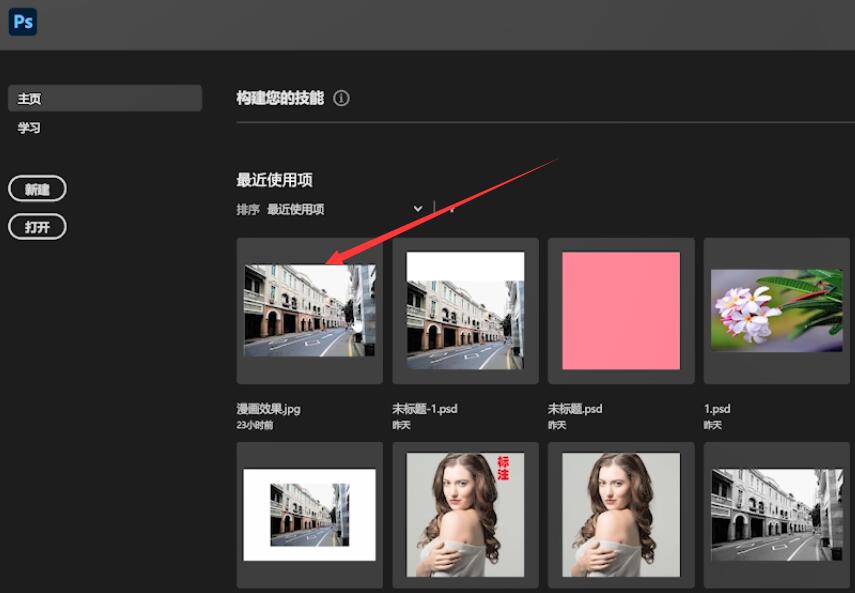Click the info icon beside 构建您的技能

341,98
